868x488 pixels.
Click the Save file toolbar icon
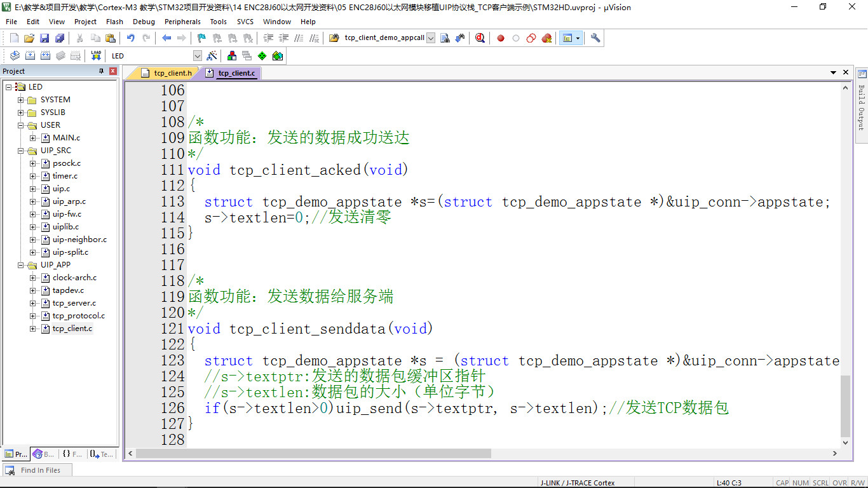pyautogui.click(x=44, y=38)
